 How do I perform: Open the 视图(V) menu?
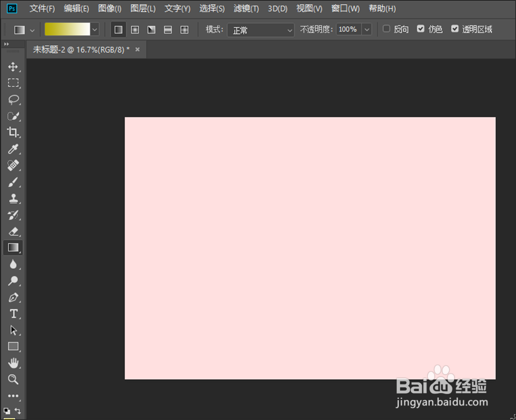pyautogui.click(x=309, y=9)
